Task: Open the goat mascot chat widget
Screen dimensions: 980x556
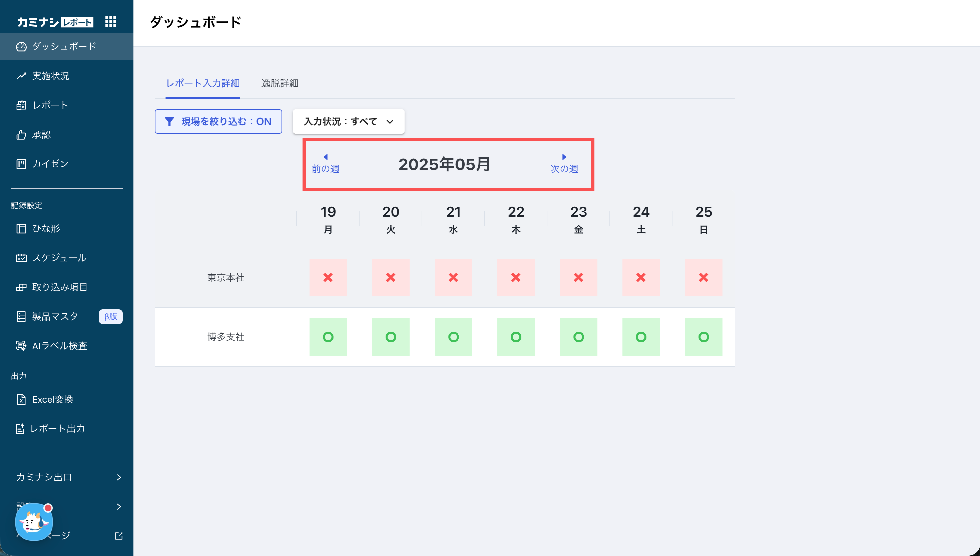Action: click(x=34, y=522)
